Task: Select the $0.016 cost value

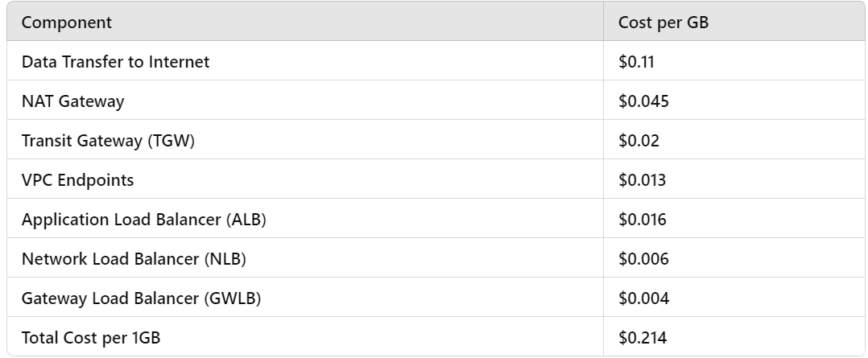Action: (643, 219)
